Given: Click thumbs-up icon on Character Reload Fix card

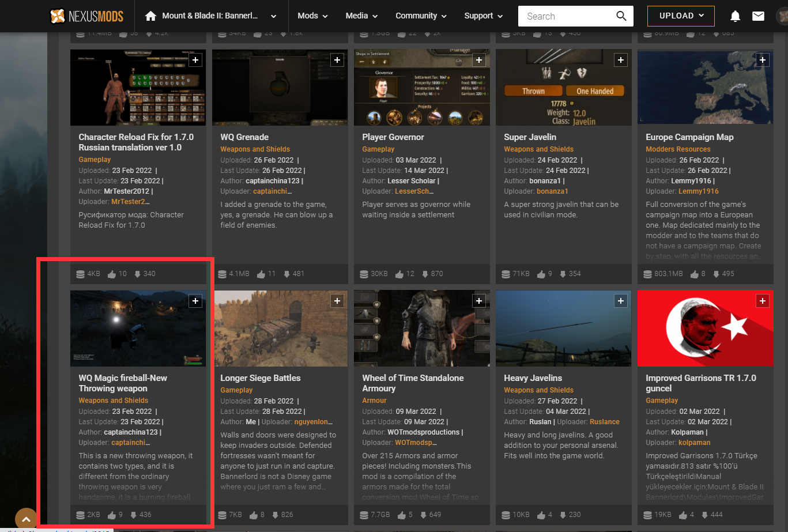Looking at the screenshot, I should 112,274.
